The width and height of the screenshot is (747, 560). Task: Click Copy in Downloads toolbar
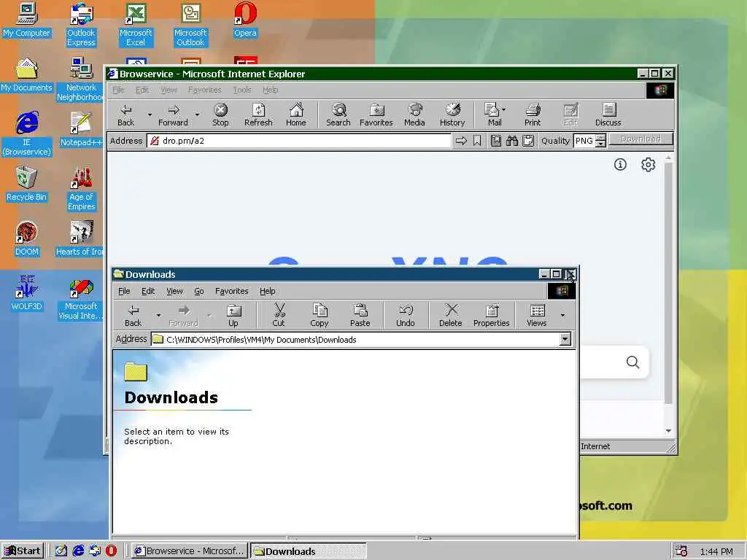(x=320, y=316)
